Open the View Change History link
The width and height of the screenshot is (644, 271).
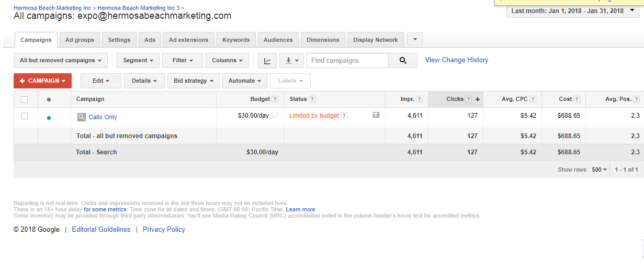point(456,60)
